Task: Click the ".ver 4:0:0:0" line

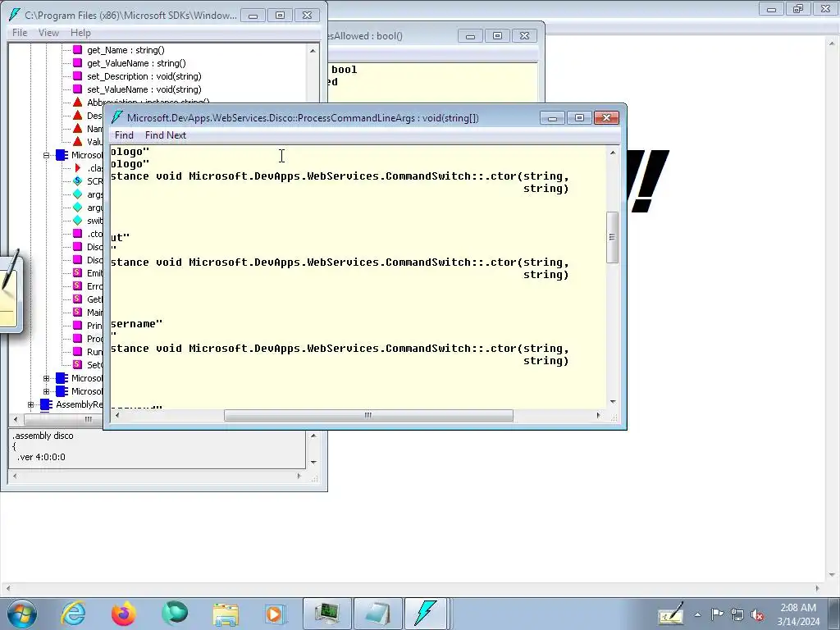Action: tap(41, 457)
